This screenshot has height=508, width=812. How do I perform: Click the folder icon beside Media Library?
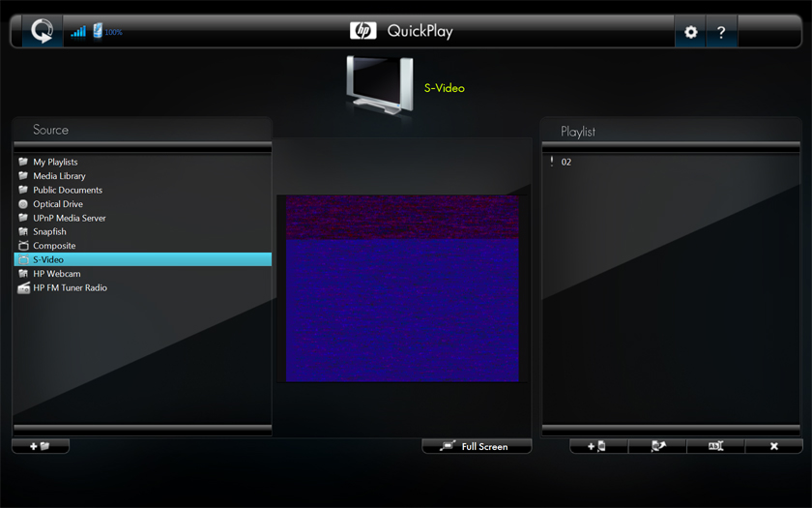[x=23, y=176]
